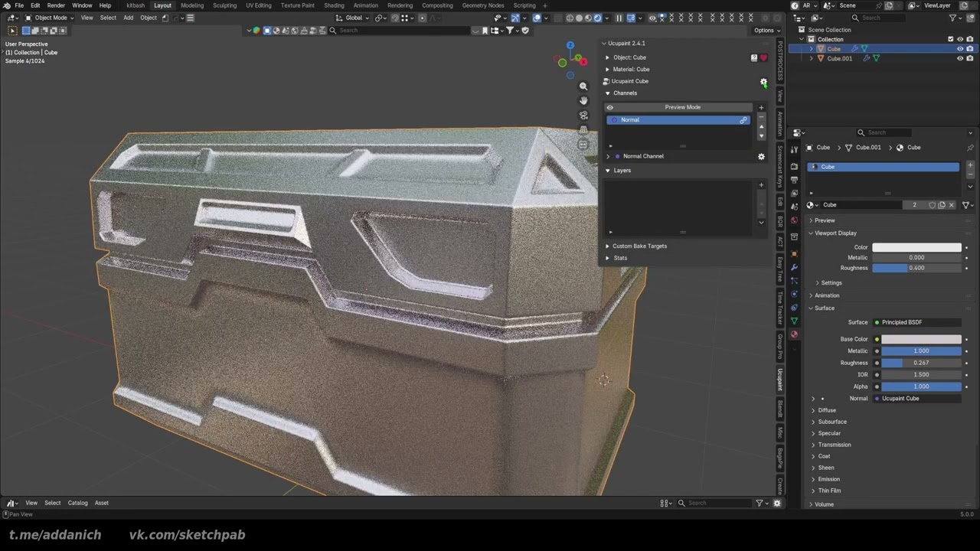Unlink the Cube material with X

point(952,205)
